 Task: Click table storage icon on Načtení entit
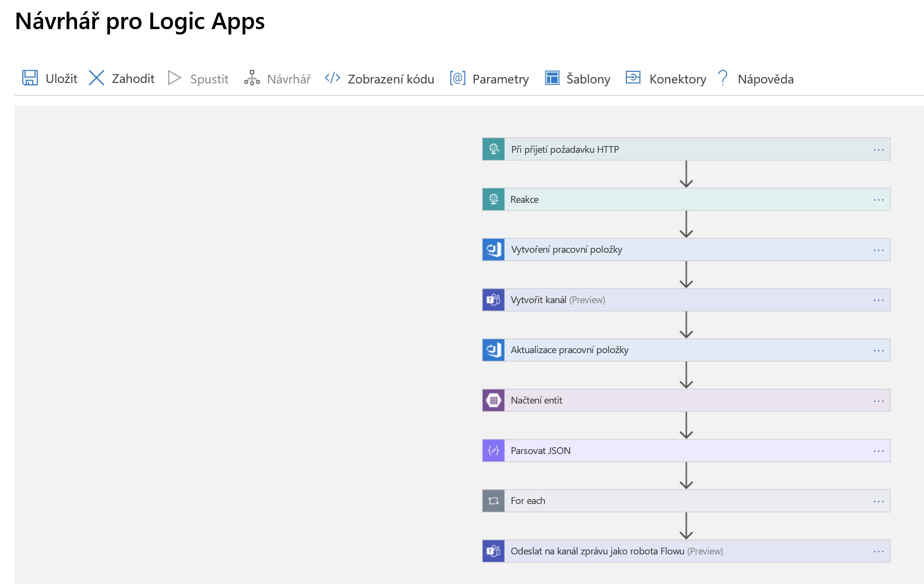coord(494,400)
